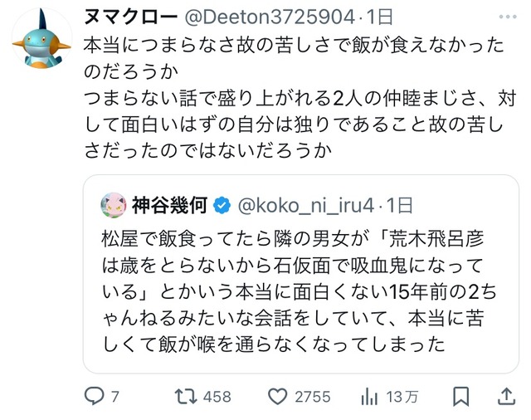531x420 pixels.
Task: Open 神谷幾何's small avatar in quoted tweet
Action: point(114,205)
